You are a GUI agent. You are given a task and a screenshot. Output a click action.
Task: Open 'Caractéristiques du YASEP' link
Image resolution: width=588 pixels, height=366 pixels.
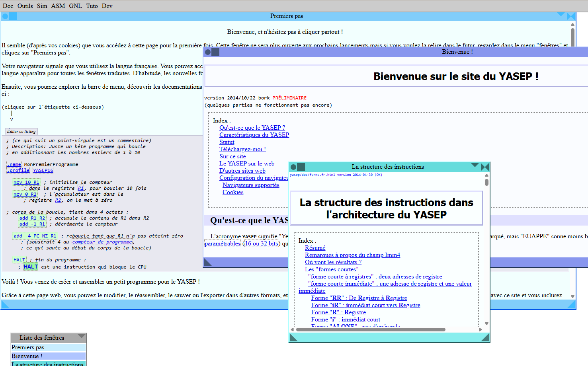(x=254, y=135)
